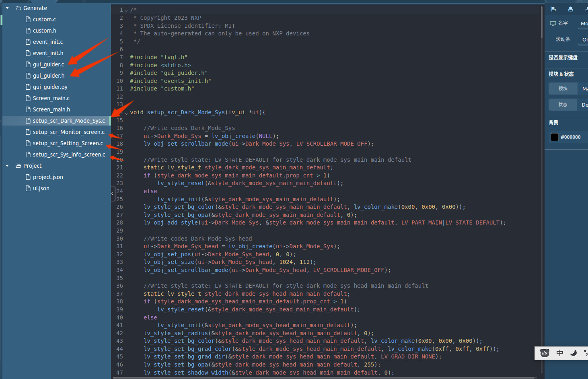Open the 状态 state dropdown
This screenshot has width=588, height=379.
(583, 105)
